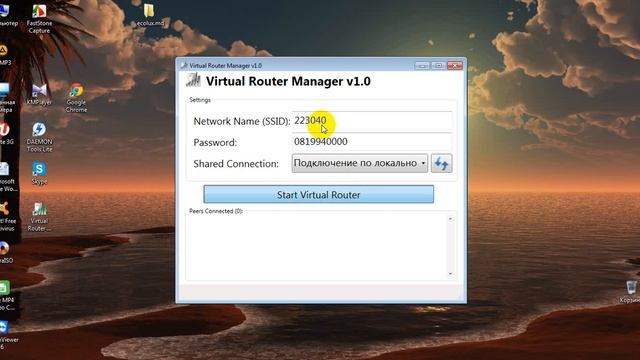Select the ecolux.md folder on desktop
This screenshot has height=360, width=640.
tap(149, 16)
